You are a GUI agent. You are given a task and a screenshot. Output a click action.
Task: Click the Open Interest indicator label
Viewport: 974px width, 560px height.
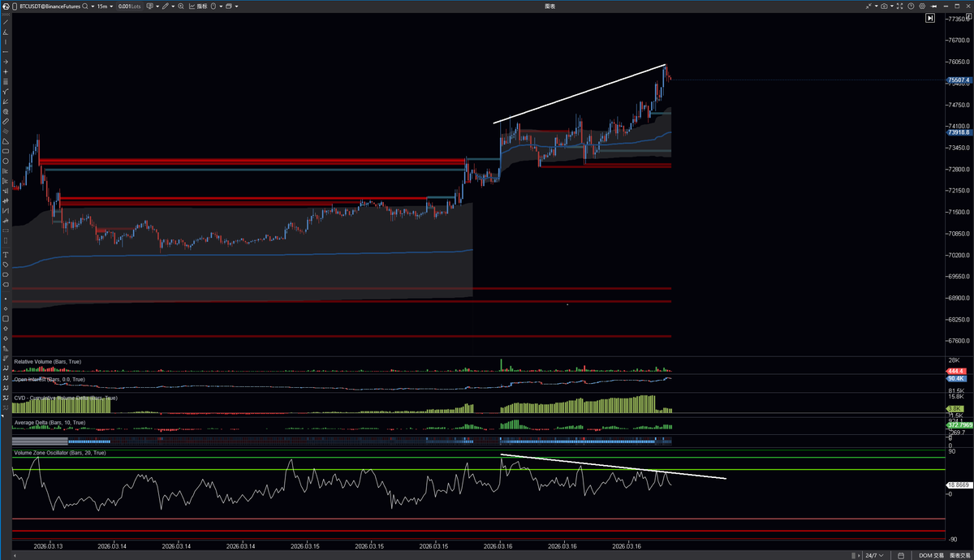pos(50,379)
